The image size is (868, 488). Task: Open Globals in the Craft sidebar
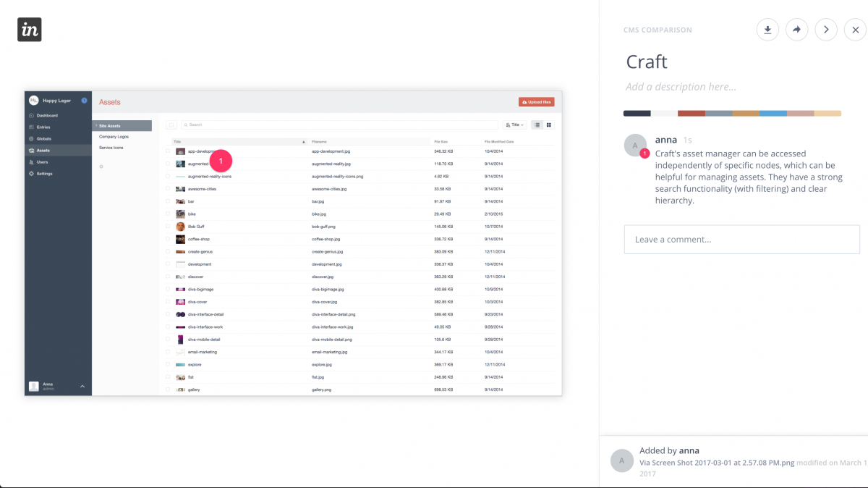tap(58, 139)
